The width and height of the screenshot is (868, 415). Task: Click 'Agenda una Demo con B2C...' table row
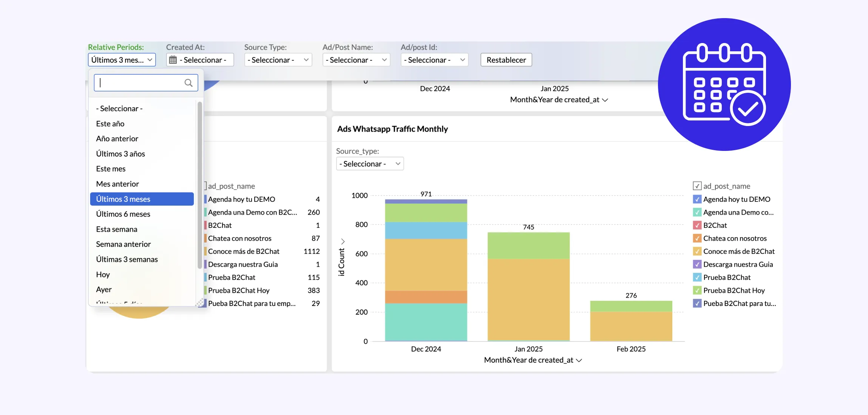tap(263, 212)
